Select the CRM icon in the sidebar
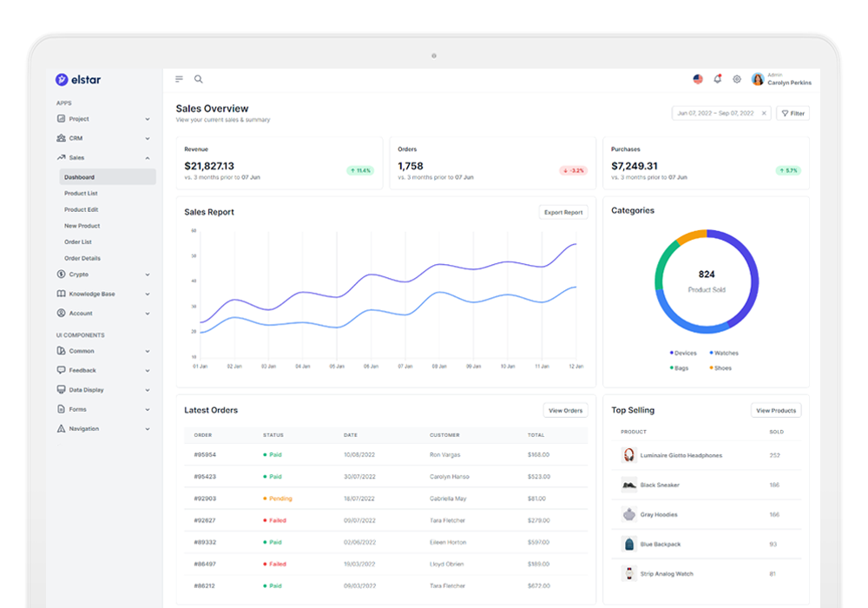868x608 pixels. pos(61,138)
